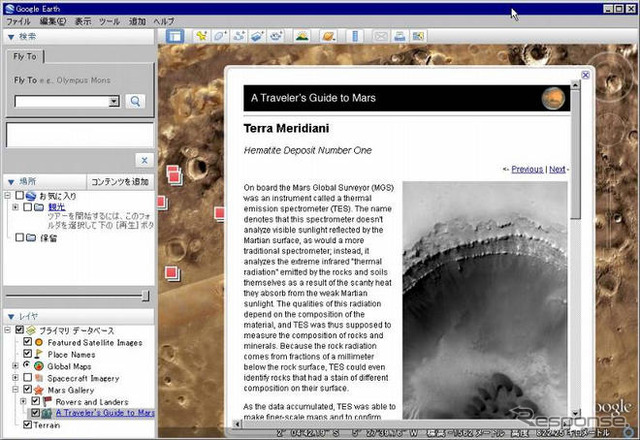
Task: Enable the Spacecraft Imagery checkbox
Action: 27,377
